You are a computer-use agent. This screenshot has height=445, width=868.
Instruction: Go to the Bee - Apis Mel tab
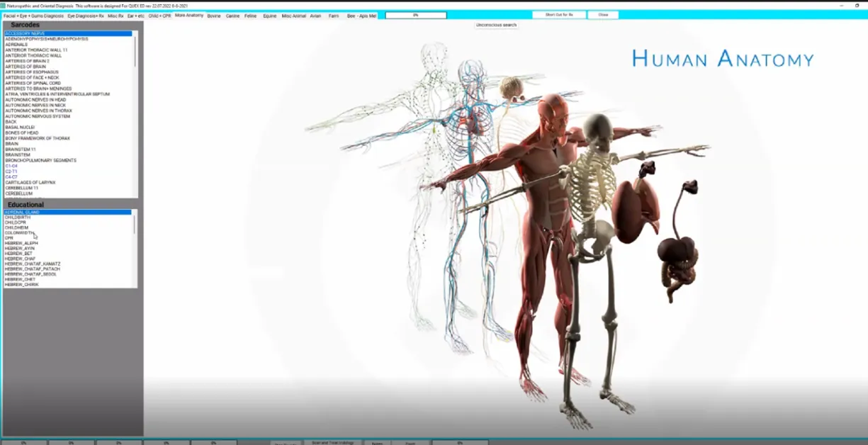(x=361, y=16)
